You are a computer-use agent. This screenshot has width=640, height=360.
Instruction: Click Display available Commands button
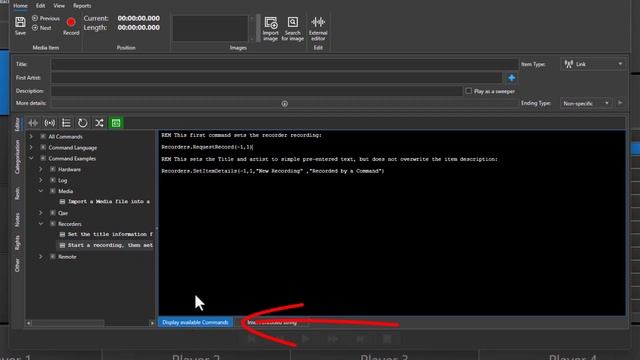pyautogui.click(x=195, y=322)
